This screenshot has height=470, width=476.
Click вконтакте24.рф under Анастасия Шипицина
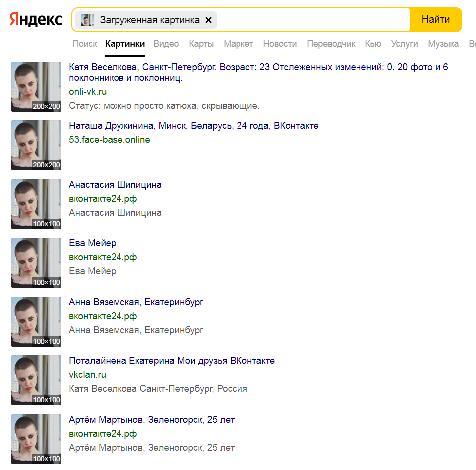click(103, 199)
